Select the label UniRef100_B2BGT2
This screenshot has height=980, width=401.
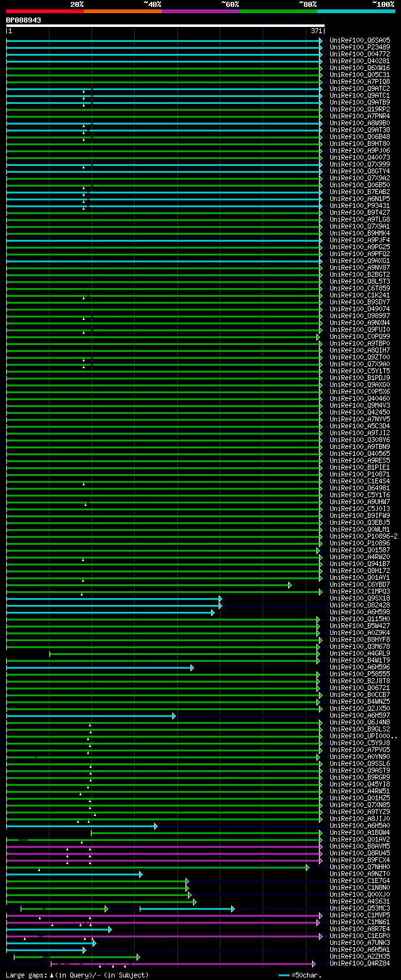pyautogui.click(x=359, y=274)
